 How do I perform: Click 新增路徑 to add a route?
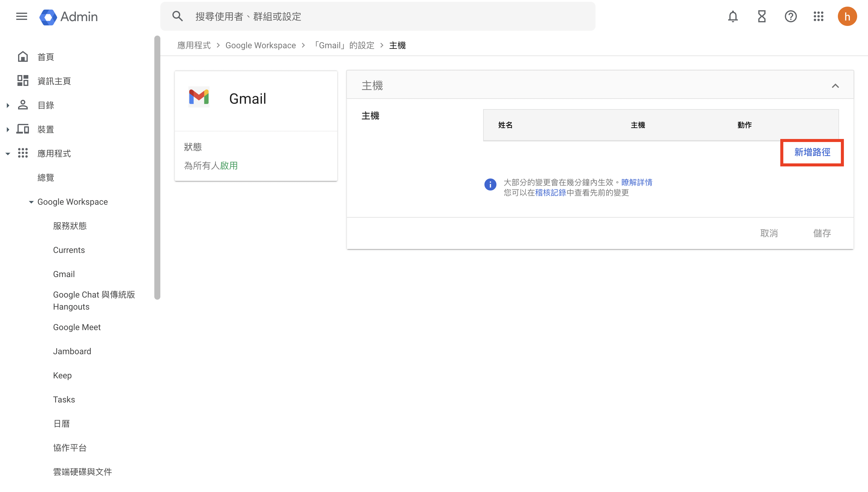812,153
